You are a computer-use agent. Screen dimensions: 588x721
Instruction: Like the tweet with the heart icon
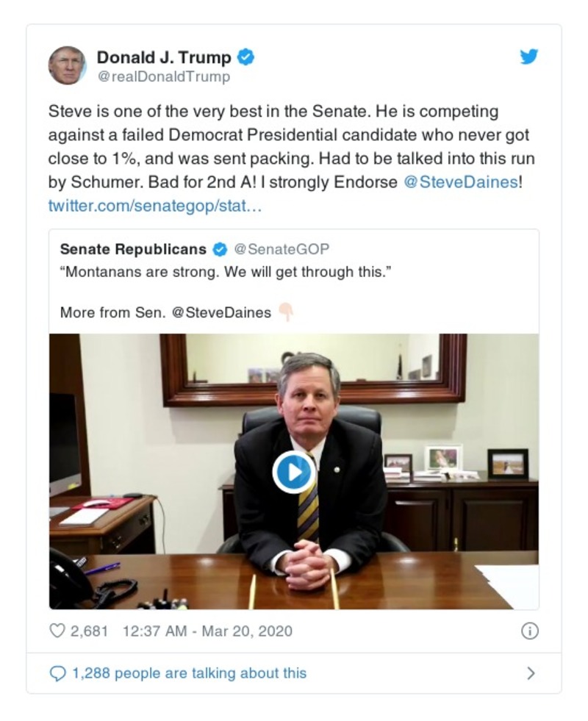[x=57, y=631]
